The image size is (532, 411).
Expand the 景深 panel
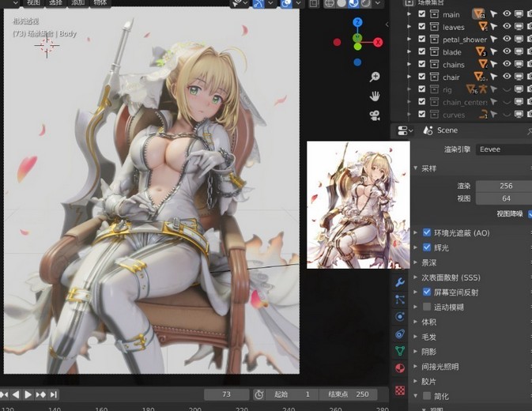tap(416, 262)
